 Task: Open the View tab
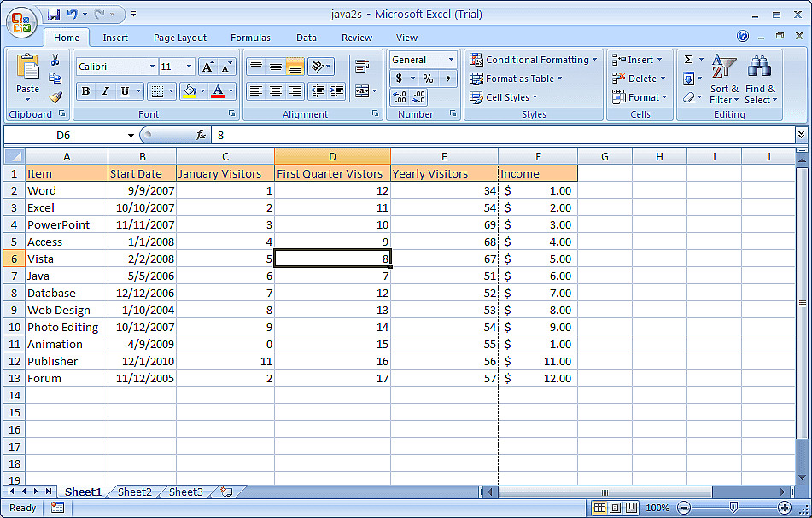click(x=406, y=38)
